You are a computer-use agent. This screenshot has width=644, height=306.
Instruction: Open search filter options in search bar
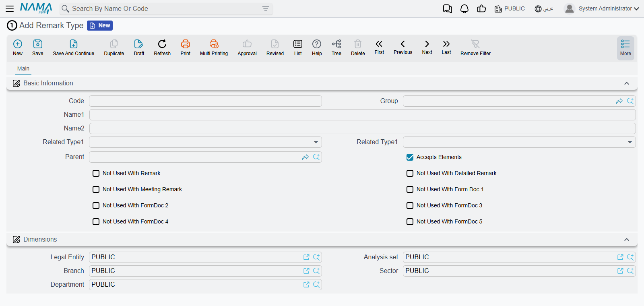point(266,9)
